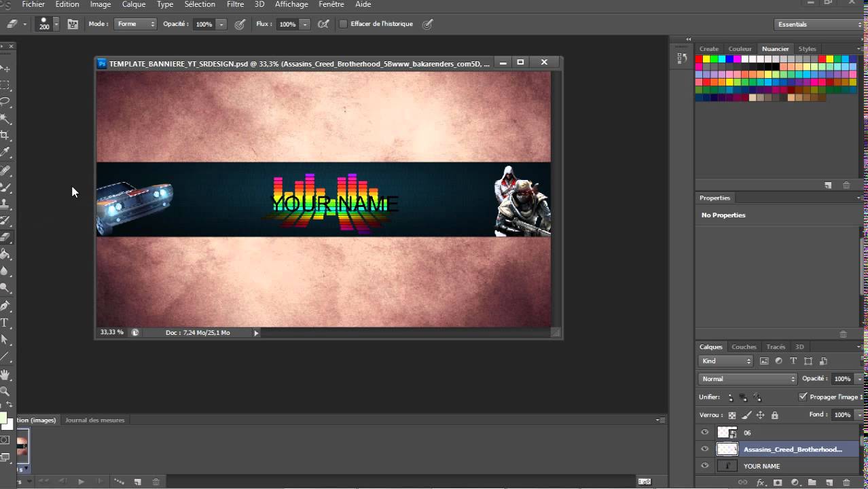Open the Mode Forme dropdown
This screenshot has height=489, width=868.
[x=135, y=24]
